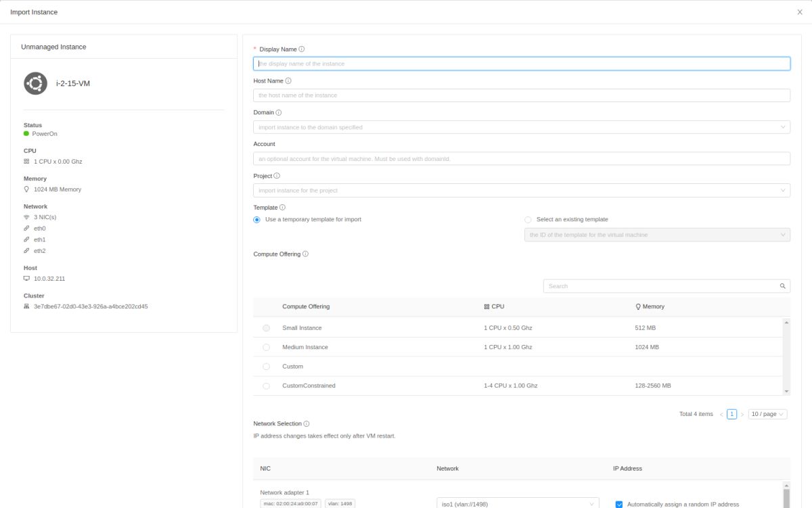This screenshot has width=812, height=508.
Task: Click the vlan: 1498 tag
Action: (340, 504)
